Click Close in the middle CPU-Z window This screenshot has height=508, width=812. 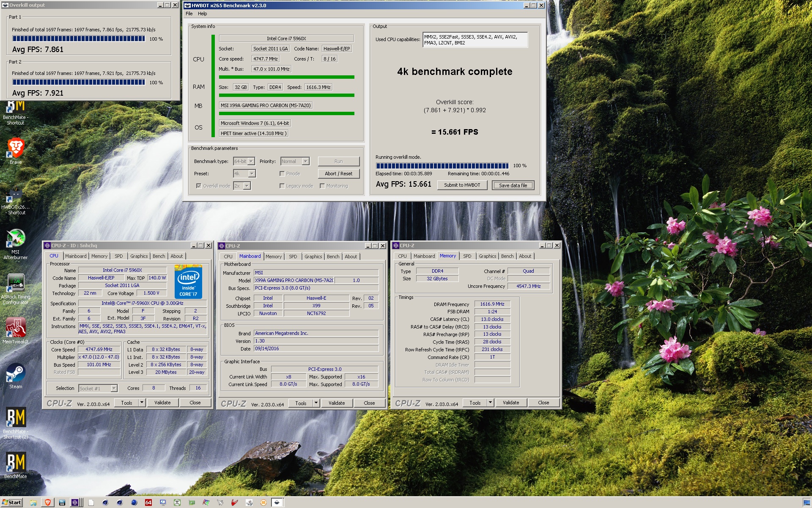(x=369, y=403)
